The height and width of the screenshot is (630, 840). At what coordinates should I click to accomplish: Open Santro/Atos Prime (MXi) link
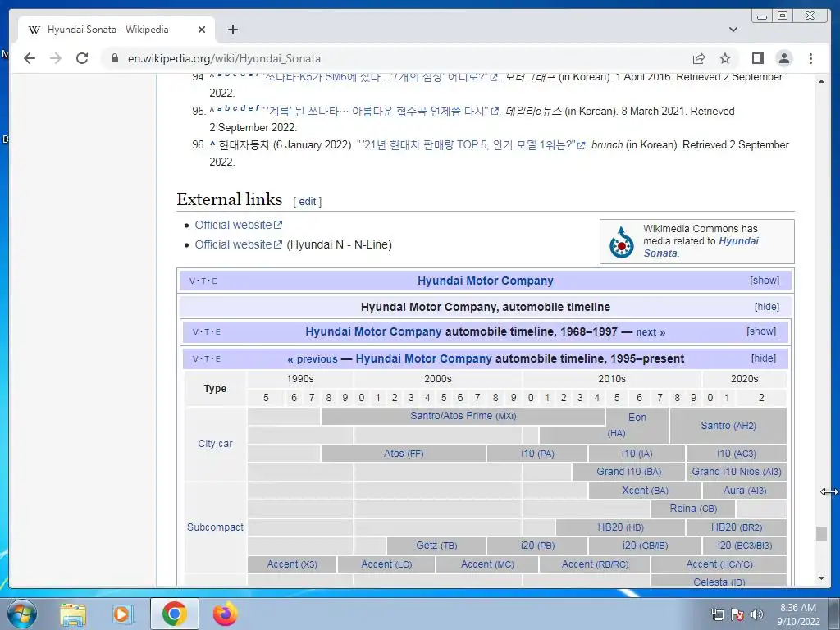pyautogui.click(x=463, y=416)
